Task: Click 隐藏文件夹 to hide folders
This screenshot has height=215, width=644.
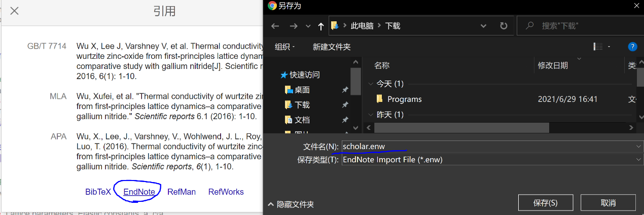Action: coord(291,204)
